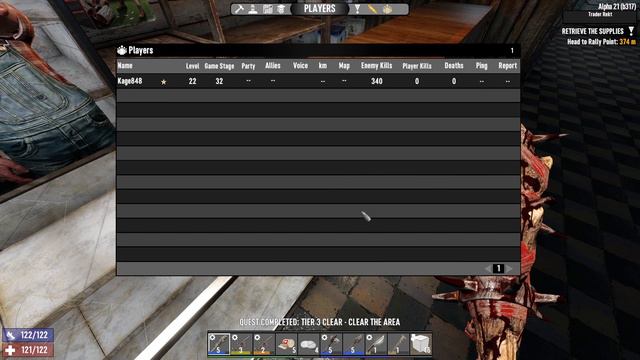
Task: Select first toolbelt slot with the club
Action: click(218, 344)
